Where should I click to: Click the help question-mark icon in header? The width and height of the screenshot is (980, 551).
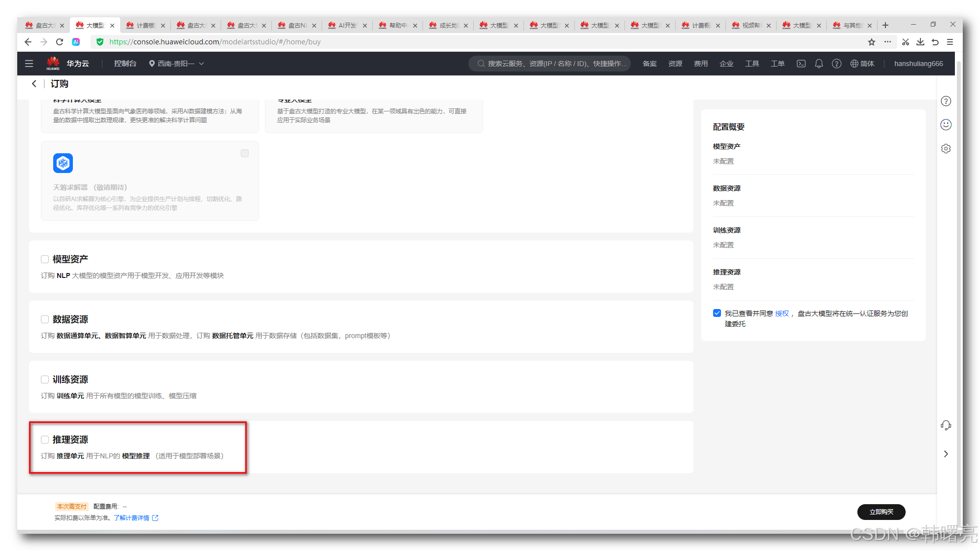coord(836,64)
